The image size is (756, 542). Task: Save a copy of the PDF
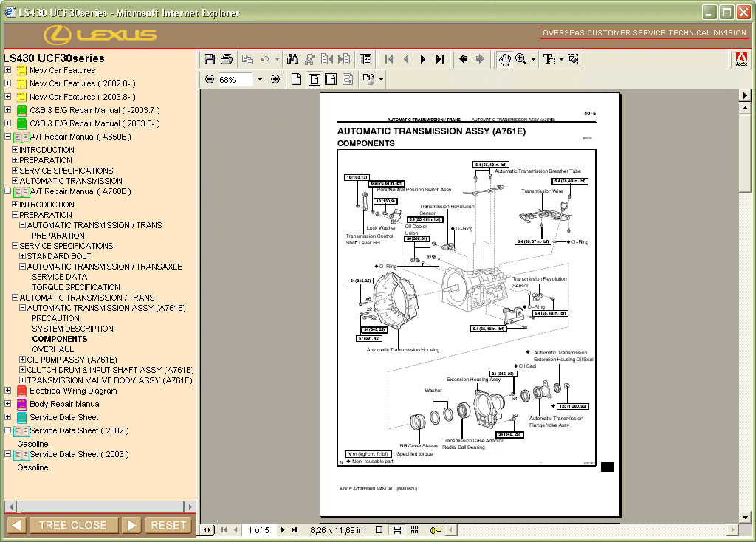(x=209, y=59)
